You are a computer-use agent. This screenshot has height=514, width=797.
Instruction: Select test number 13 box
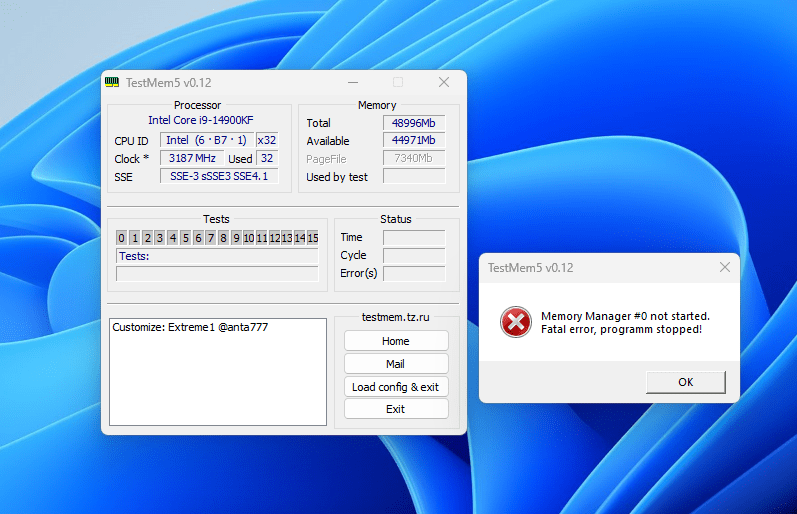pos(287,237)
